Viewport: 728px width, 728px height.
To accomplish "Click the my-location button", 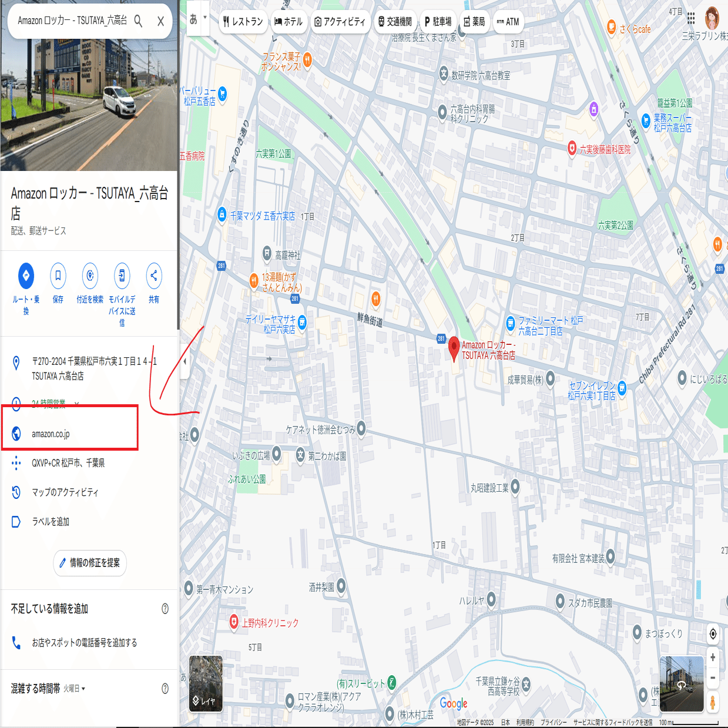I will click(713, 634).
